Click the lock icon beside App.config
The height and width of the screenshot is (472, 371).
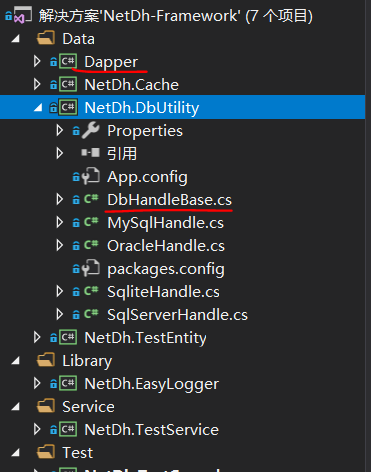[x=76, y=177]
